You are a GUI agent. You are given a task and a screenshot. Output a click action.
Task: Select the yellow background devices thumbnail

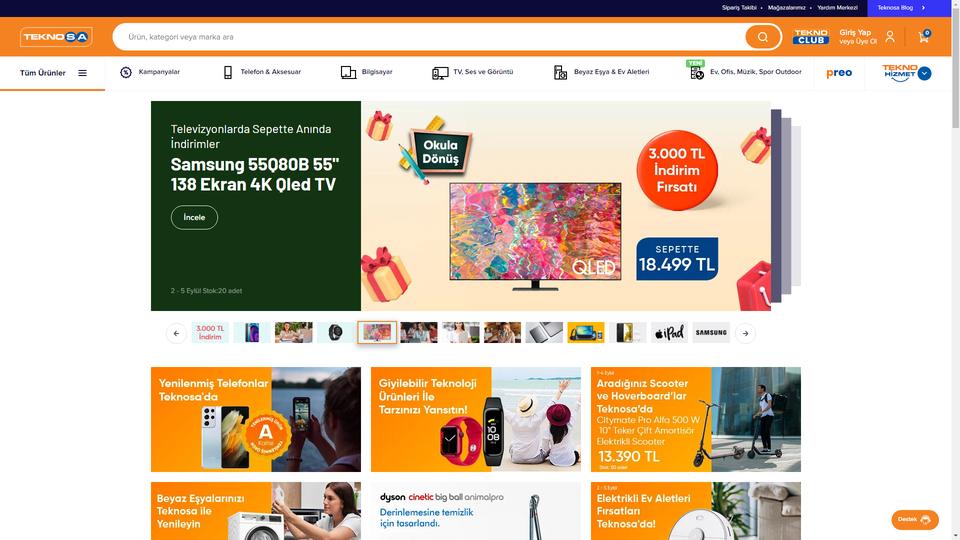point(586,332)
